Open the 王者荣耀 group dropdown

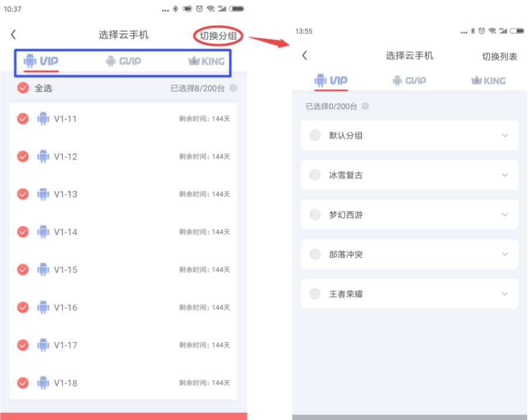coord(505,294)
